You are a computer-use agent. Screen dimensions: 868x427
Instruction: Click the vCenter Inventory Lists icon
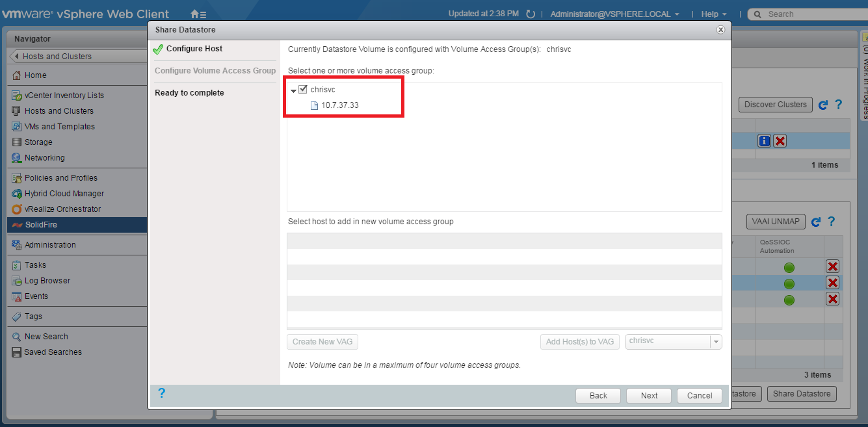click(x=17, y=96)
